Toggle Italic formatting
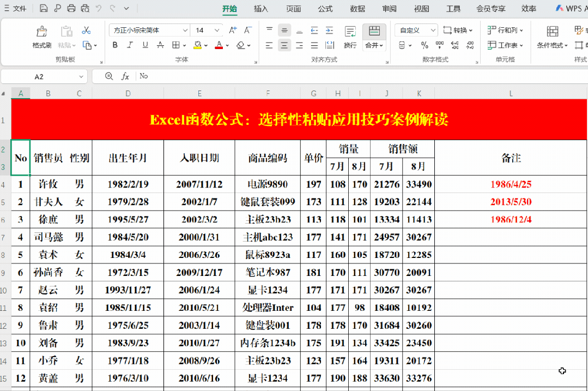This screenshot has height=391, width=588. tap(130, 45)
